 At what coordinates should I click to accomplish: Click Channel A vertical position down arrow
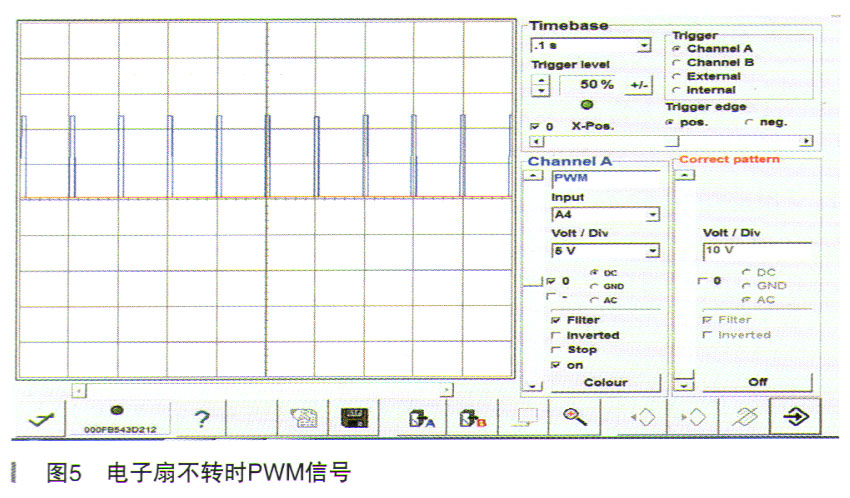click(533, 386)
